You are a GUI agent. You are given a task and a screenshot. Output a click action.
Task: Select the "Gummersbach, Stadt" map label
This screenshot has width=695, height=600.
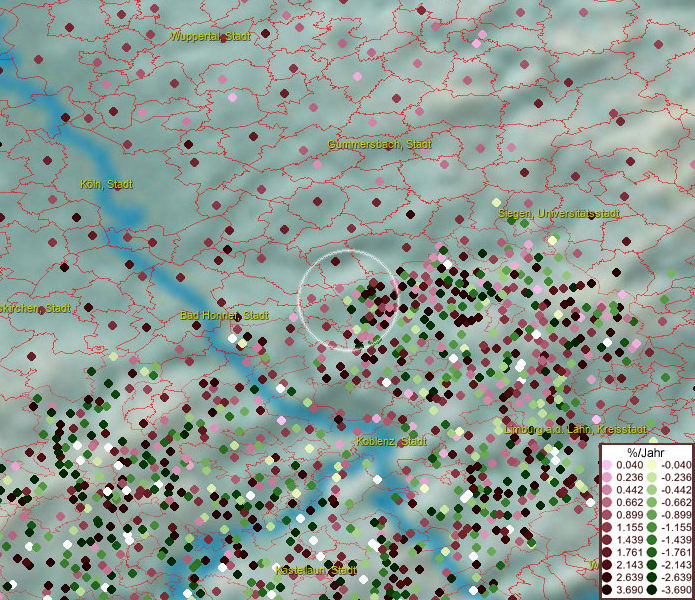(x=379, y=144)
